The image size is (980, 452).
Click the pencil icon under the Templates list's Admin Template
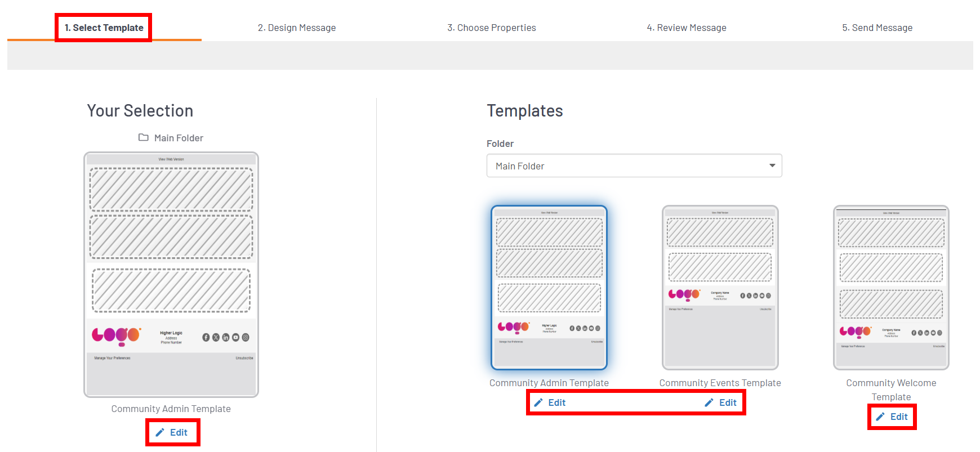(x=538, y=402)
